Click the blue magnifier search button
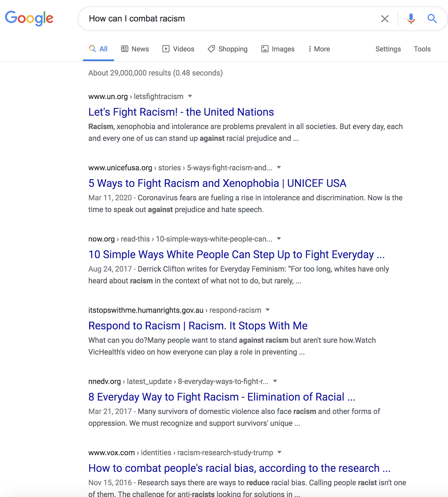Screen dimensions: 448x497 pyautogui.click(x=432, y=19)
